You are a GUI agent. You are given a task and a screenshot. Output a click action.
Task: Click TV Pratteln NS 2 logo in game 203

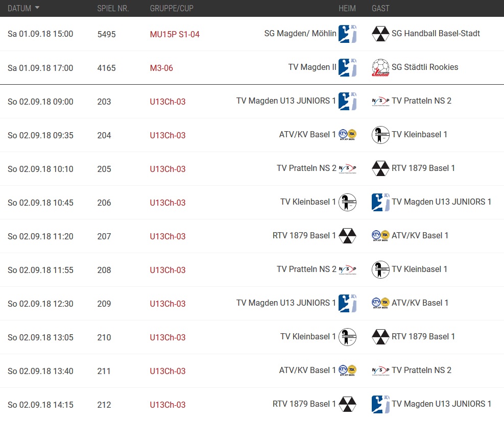pos(380,101)
